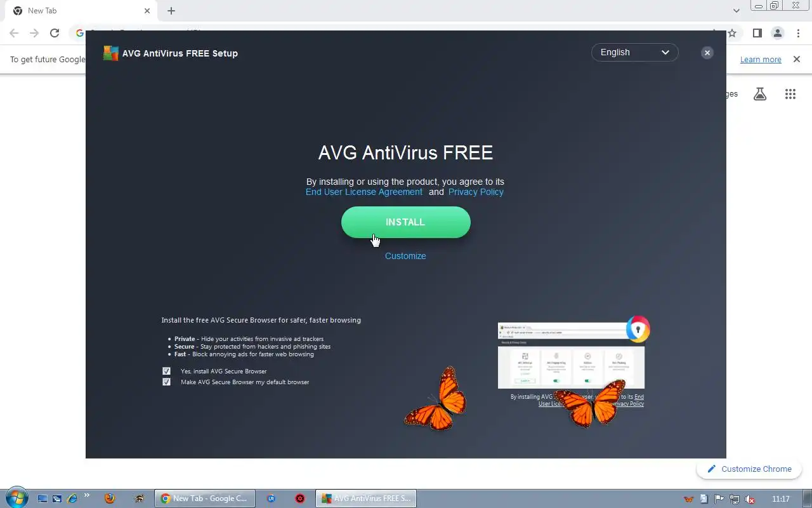Click the red round taskbar icon
The image size is (812, 508).
[300, 498]
